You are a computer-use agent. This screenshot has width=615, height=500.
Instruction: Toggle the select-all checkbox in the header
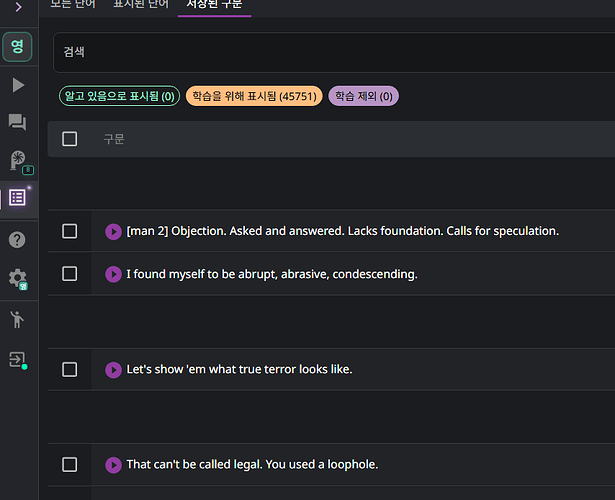pos(69,139)
